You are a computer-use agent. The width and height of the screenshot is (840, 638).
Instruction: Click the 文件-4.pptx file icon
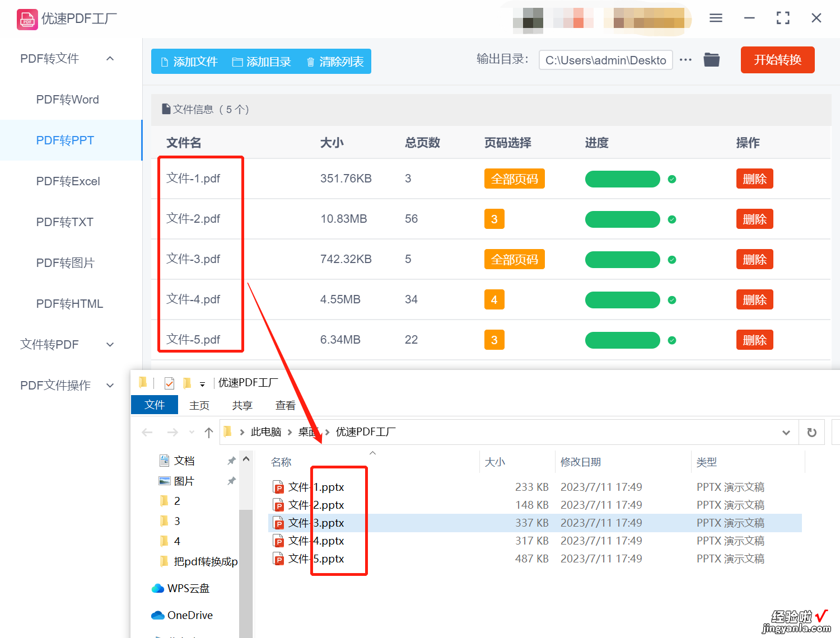[278, 541]
